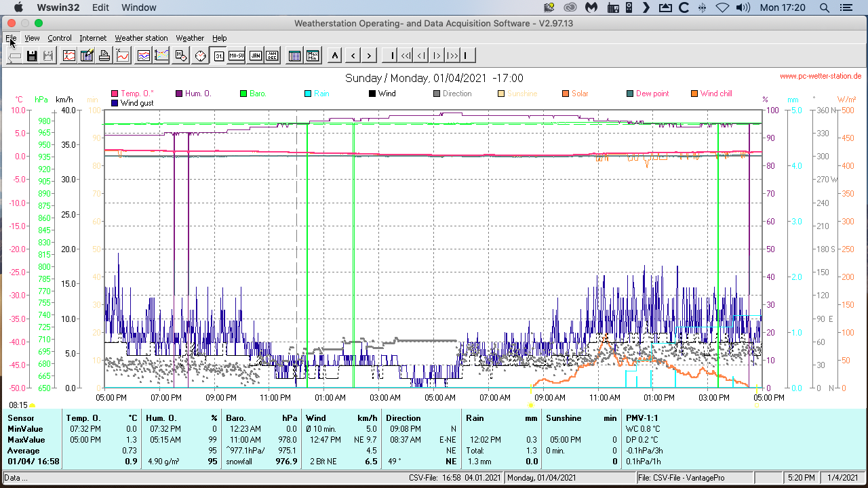This screenshot has width=868, height=488.
Task: Toggle the 'Wind chill' legend curve
Action: [x=711, y=94]
